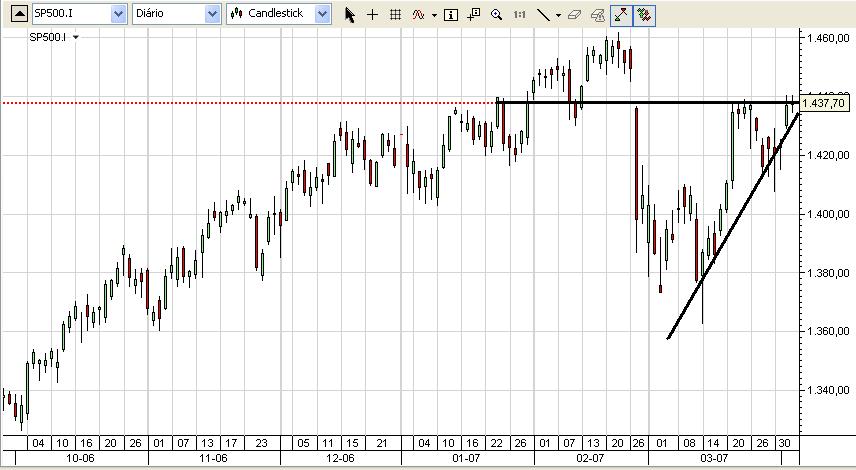Select the crosshair data window tool
856x470 pixels.
pos(474,15)
